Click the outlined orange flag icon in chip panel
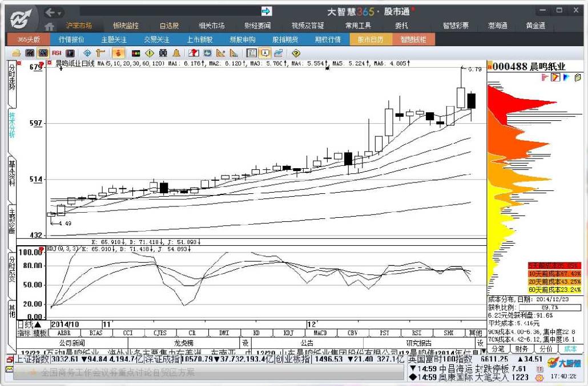588x386 pixels. (x=555, y=78)
